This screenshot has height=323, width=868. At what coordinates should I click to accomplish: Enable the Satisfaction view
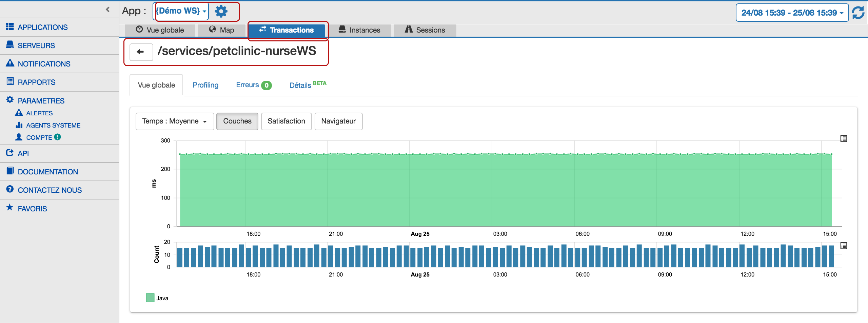coord(286,121)
